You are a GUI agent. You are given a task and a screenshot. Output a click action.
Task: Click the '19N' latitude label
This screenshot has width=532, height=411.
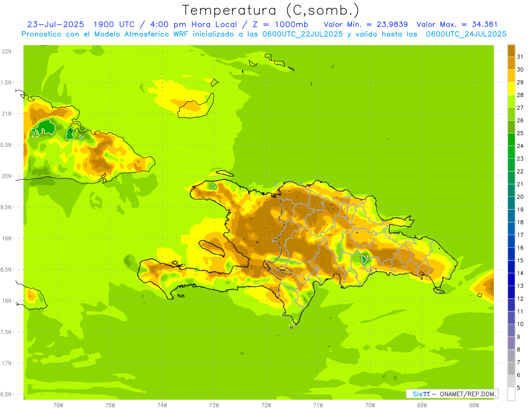7,239
